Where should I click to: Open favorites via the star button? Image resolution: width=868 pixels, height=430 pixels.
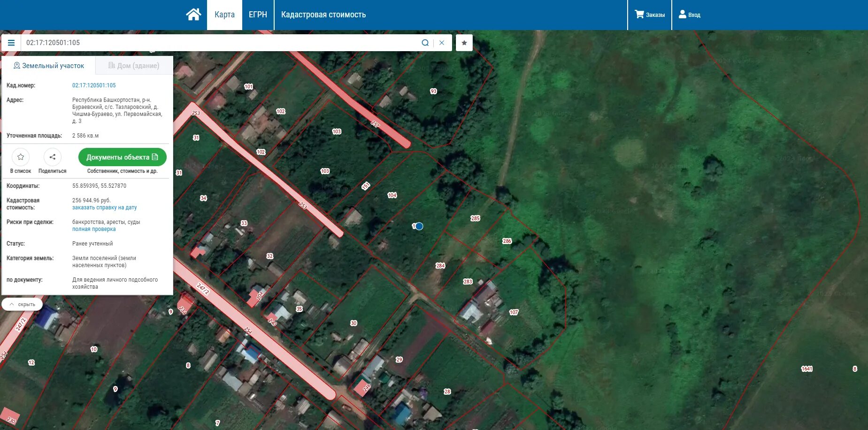464,43
